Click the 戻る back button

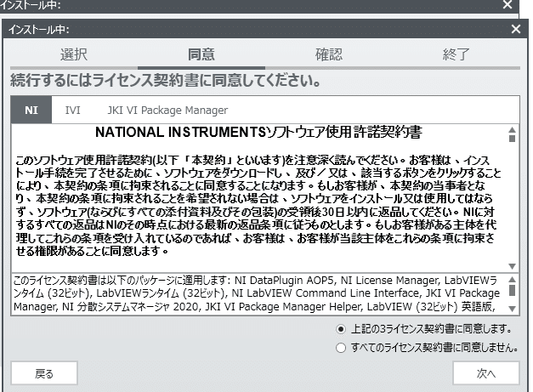point(44,373)
